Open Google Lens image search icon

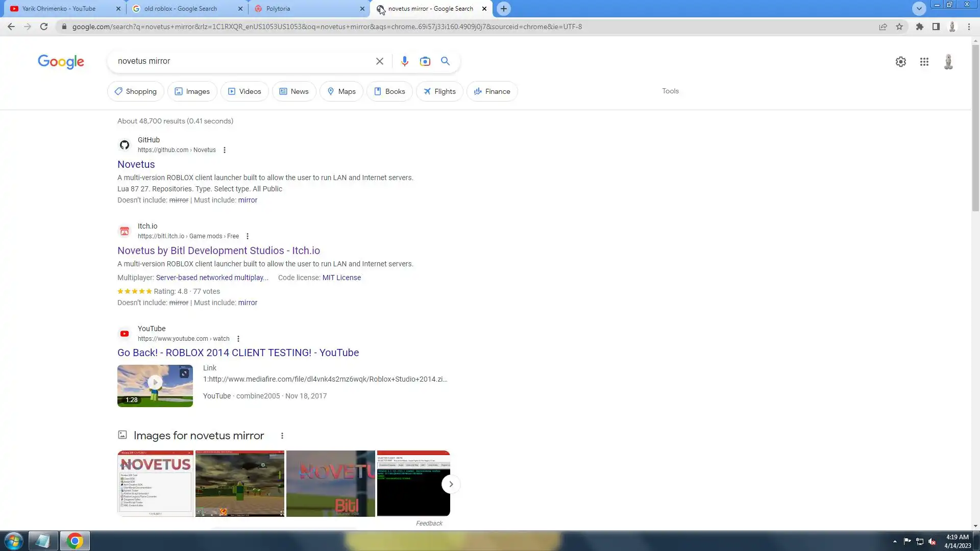pos(425,61)
